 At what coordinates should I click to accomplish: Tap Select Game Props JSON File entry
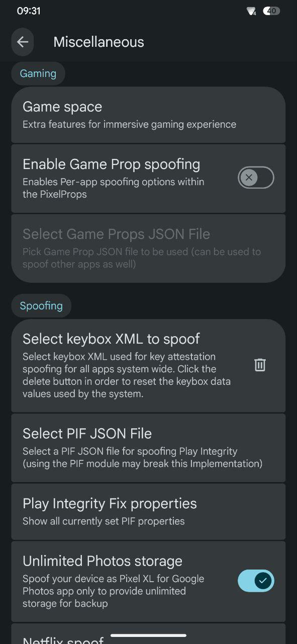coord(148,248)
